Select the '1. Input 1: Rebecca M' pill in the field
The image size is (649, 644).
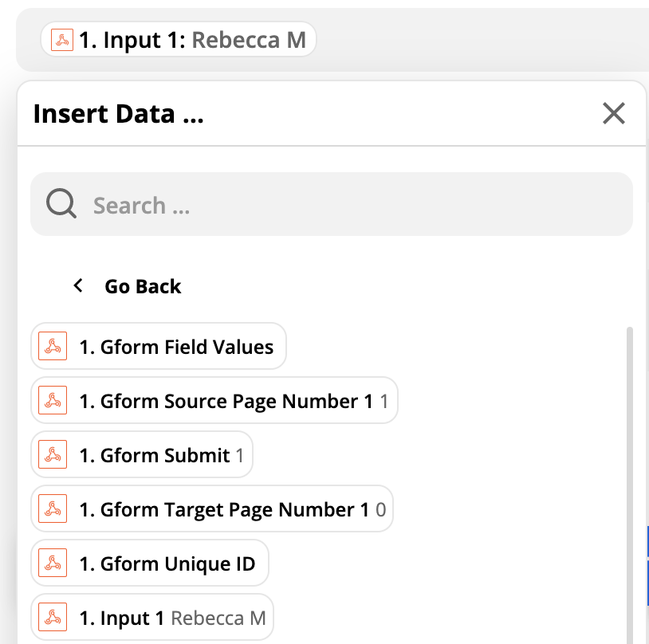click(179, 39)
